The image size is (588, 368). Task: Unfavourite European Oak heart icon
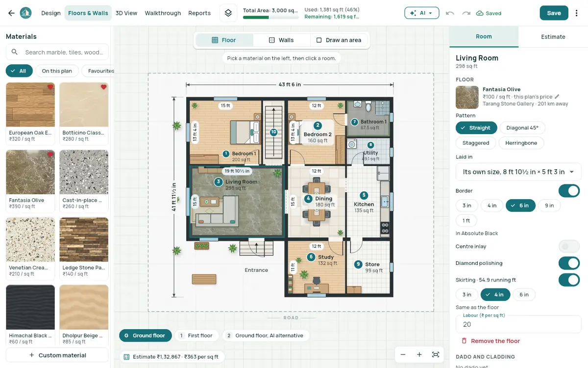[50, 87]
